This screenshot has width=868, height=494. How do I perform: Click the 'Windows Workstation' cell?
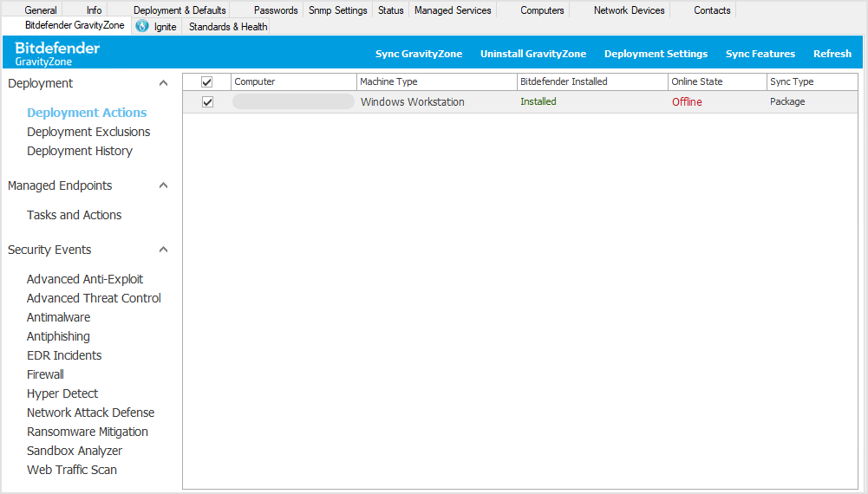coord(413,101)
